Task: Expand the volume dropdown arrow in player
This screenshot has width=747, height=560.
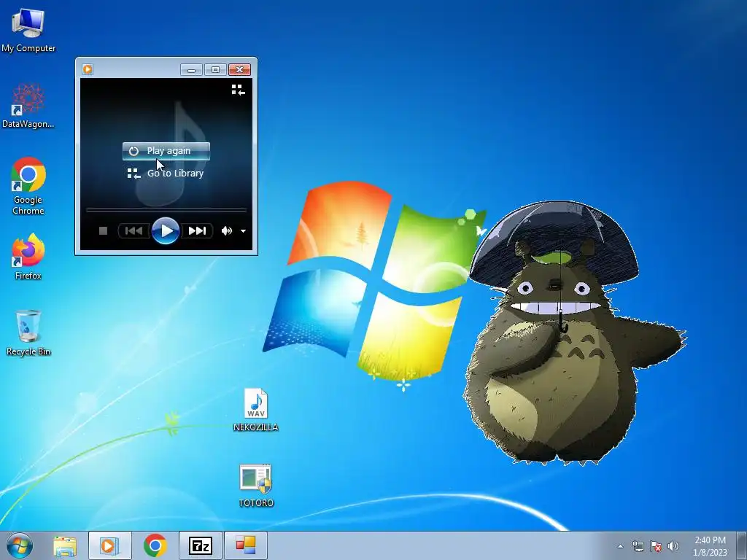Action: (243, 231)
